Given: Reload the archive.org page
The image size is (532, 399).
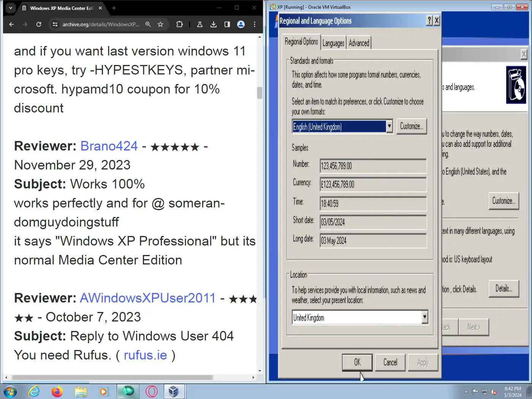Looking at the screenshot, I should [39, 24].
